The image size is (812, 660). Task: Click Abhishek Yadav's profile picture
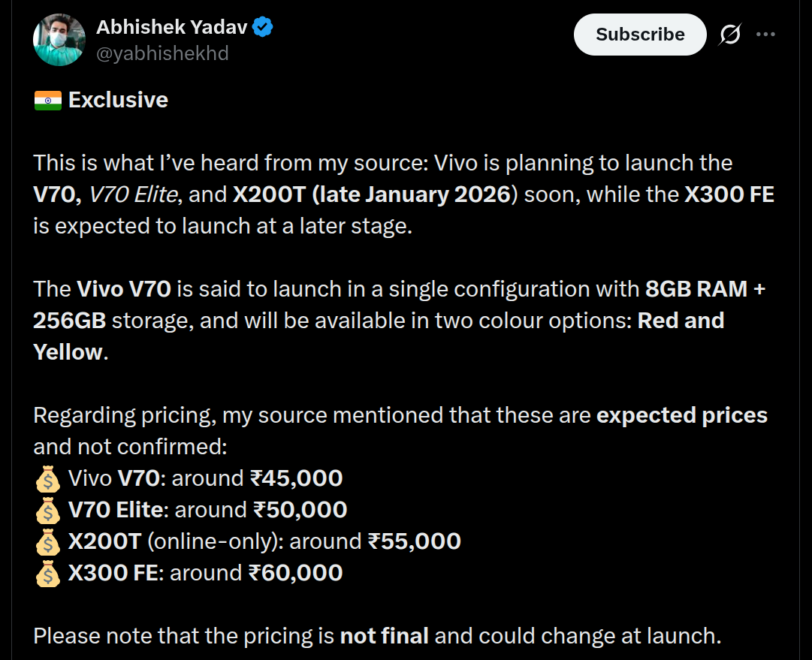coord(59,39)
